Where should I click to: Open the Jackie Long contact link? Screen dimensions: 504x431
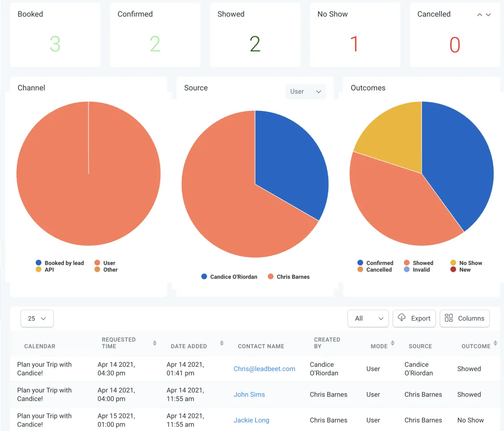tap(252, 420)
